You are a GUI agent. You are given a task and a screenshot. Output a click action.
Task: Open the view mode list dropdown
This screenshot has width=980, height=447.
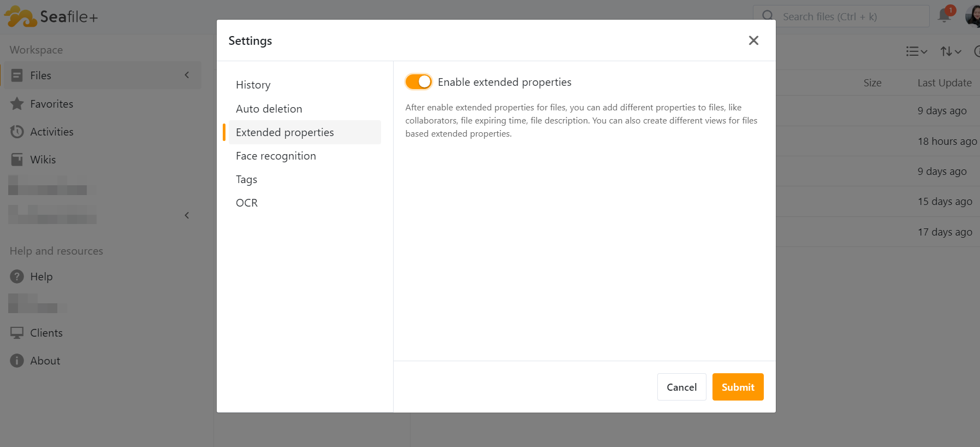pyautogui.click(x=916, y=51)
